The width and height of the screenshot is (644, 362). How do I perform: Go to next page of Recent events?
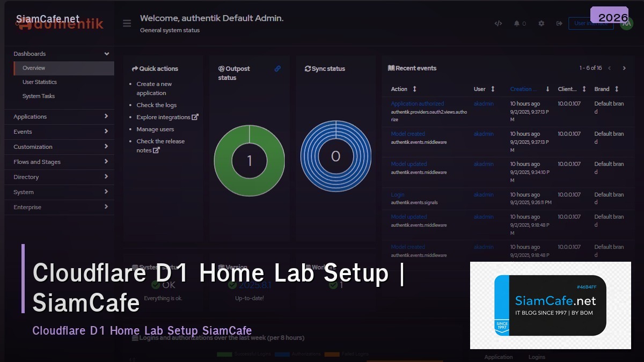coord(624,68)
